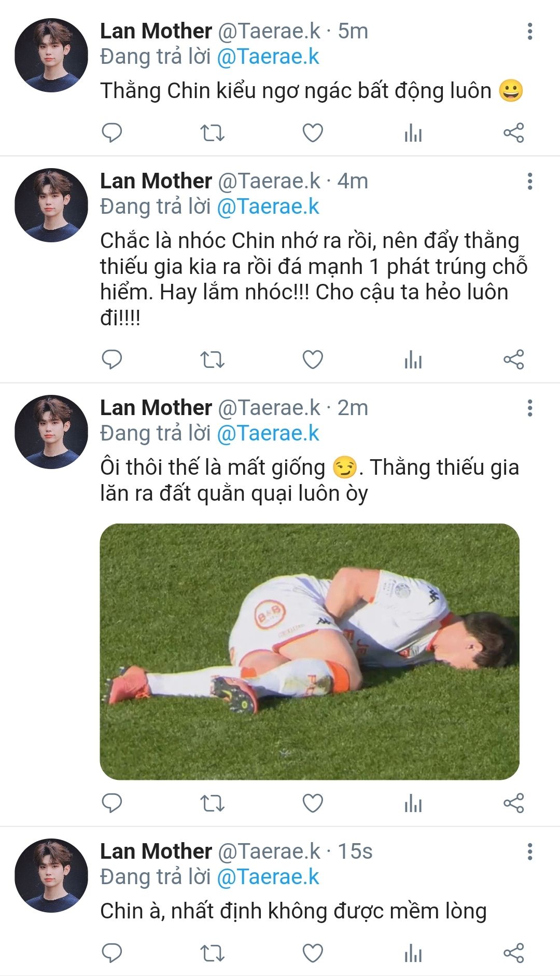The width and height of the screenshot is (560, 976).
Task: Open the football player lying on grass photo
Action: pyautogui.click(x=310, y=651)
